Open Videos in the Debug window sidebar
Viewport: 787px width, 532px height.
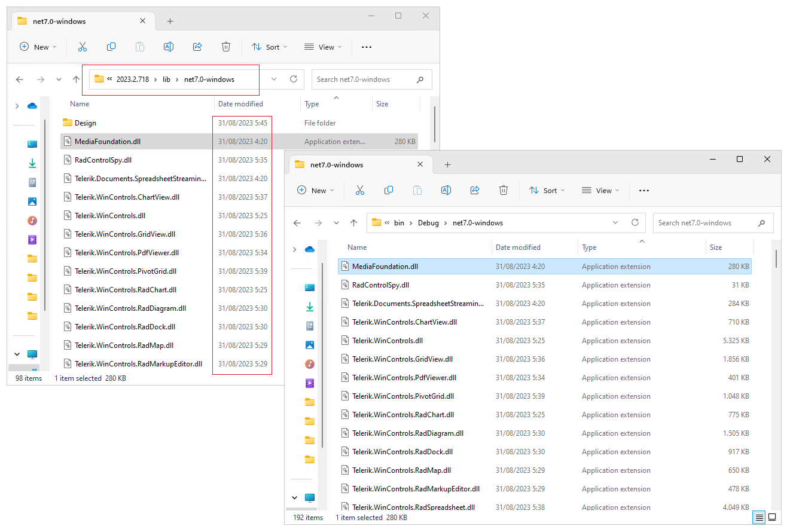(310, 383)
